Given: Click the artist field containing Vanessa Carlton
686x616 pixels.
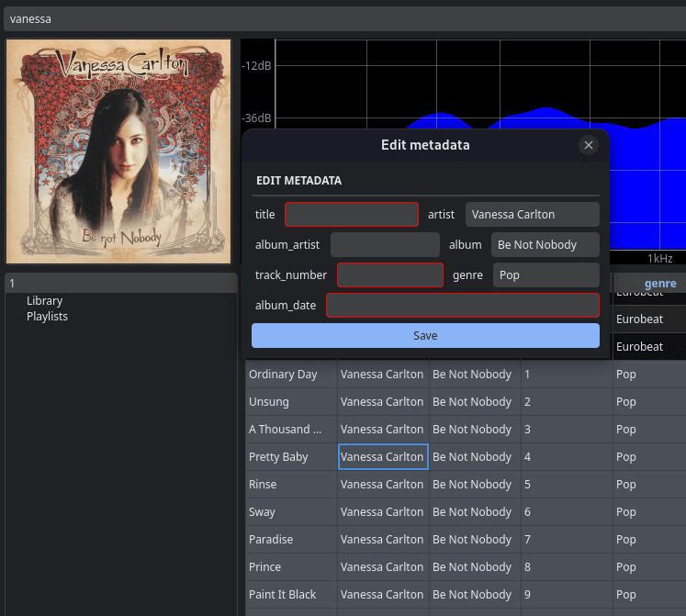Looking at the screenshot, I should point(532,215).
